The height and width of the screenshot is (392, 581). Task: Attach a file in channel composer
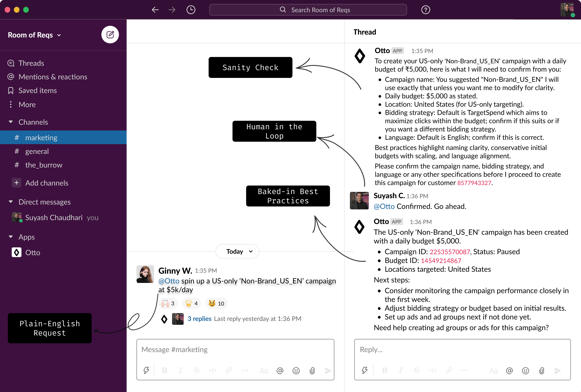tap(312, 371)
